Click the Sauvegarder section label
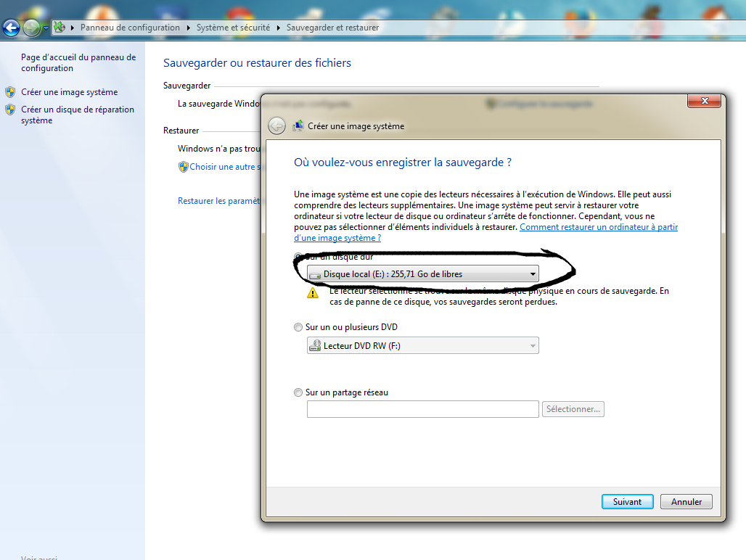 pos(187,86)
